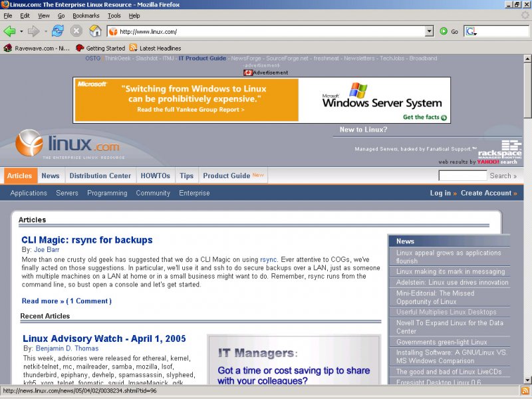
Task: Click the site favicon in the address bar
Action: pos(113,31)
